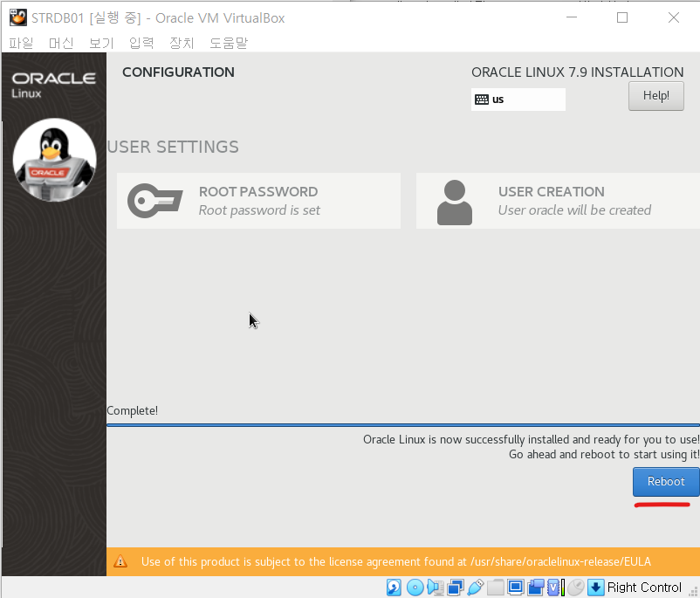Click the user creation person icon
This screenshot has height=598, width=700.
coord(455,203)
